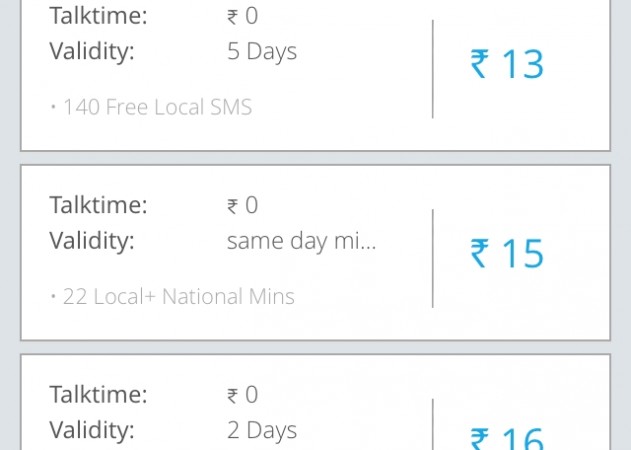The height and width of the screenshot is (450, 631).
Task: Tap Talktime label in the ₹ 16 plan
Action: [98, 394]
